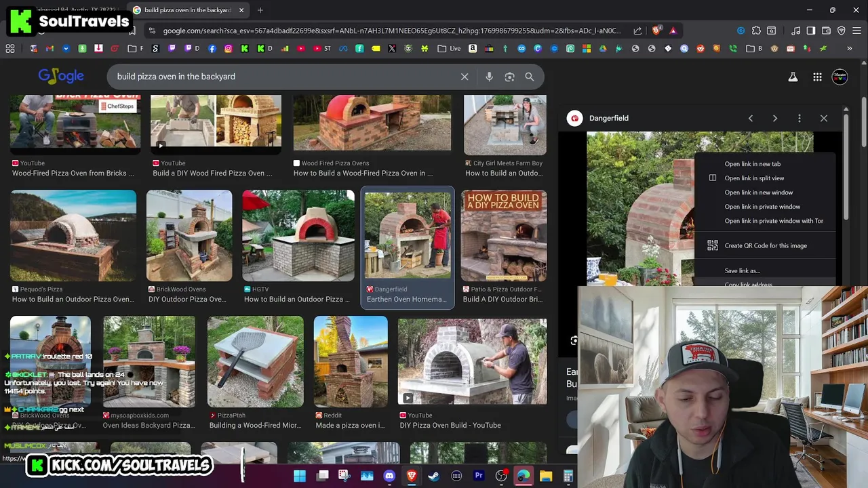Viewport: 868px width, 488px height.
Task: Choose Create QR Code for this image
Action: (x=765, y=245)
